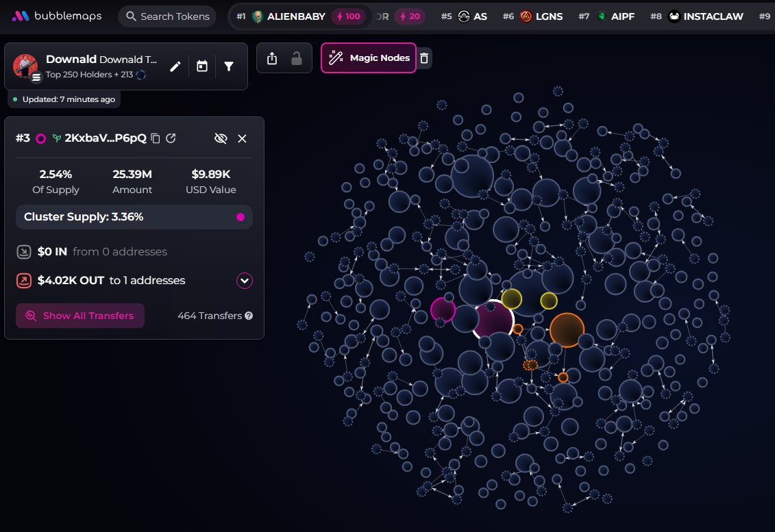
Task: Click the address 2KxbaV...P6pQ text
Action: point(106,138)
